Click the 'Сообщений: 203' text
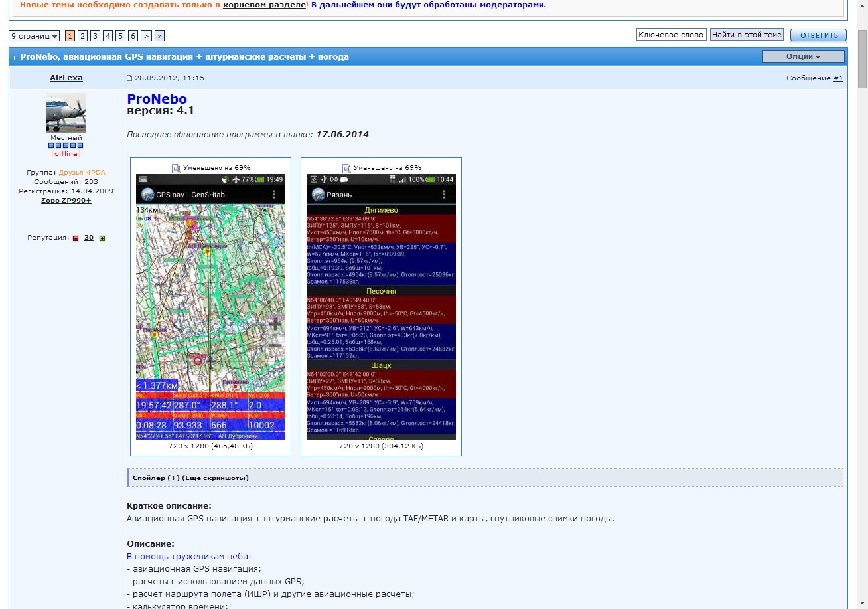 pos(66,182)
